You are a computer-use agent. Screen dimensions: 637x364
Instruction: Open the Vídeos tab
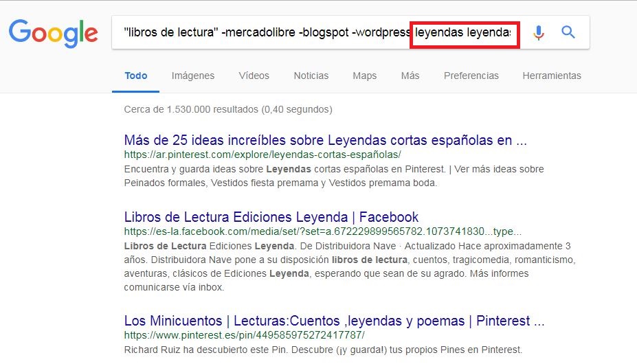click(254, 76)
